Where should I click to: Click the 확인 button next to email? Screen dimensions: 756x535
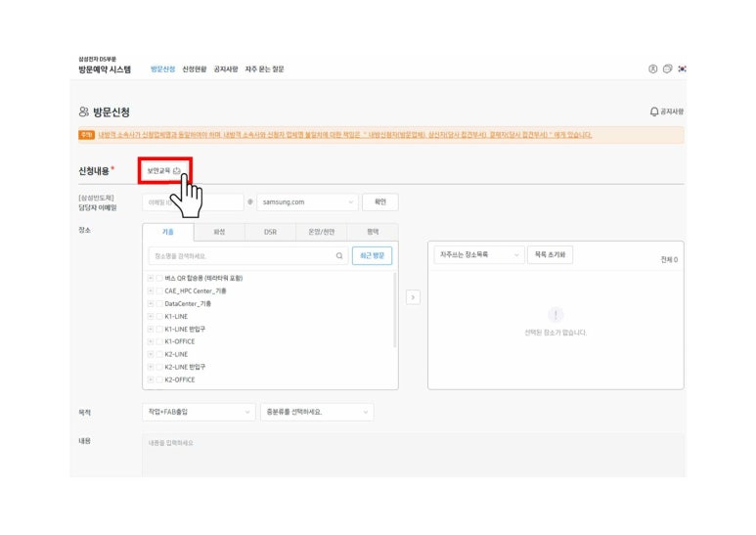coord(380,202)
